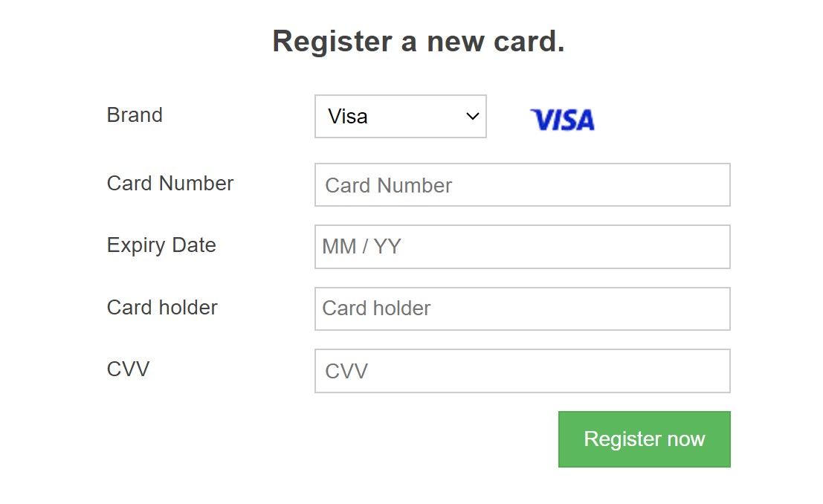Click the 'Register now' button text
The height and width of the screenshot is (504, 823).
pos(644,439)
